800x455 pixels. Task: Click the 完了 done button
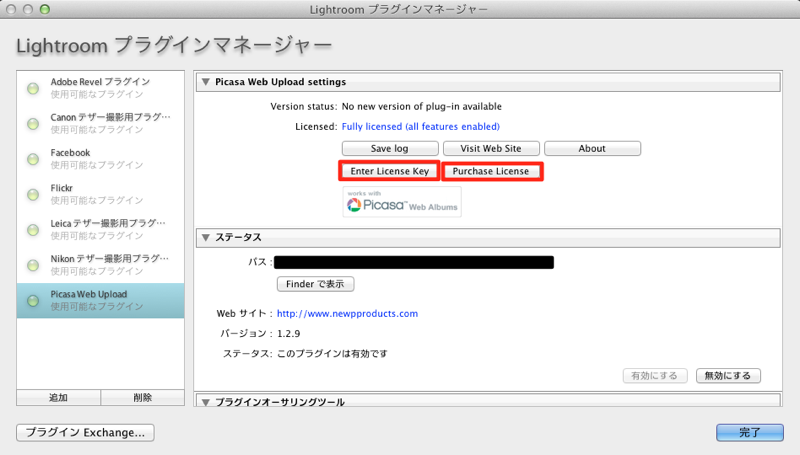(x=749, y=433)
